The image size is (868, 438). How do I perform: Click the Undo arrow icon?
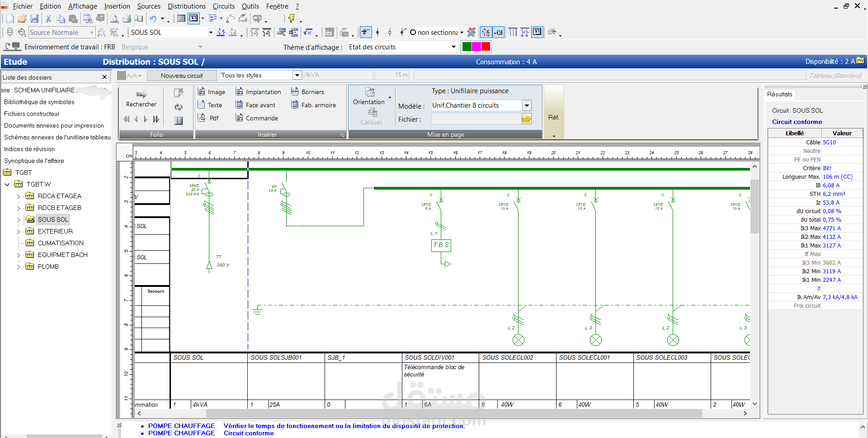point(153,19)
